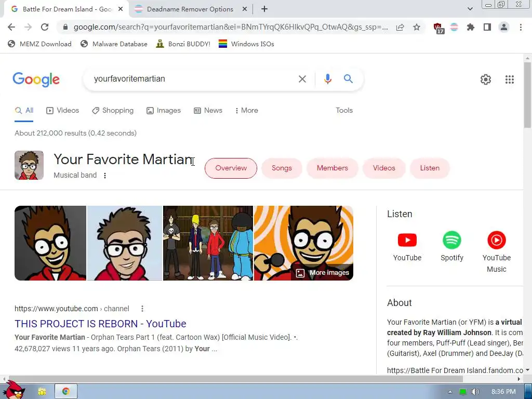The width and height of the screenshot is (532, 399).
Task: Open Google quick settings gear
Action: click(x=486, y=79)
